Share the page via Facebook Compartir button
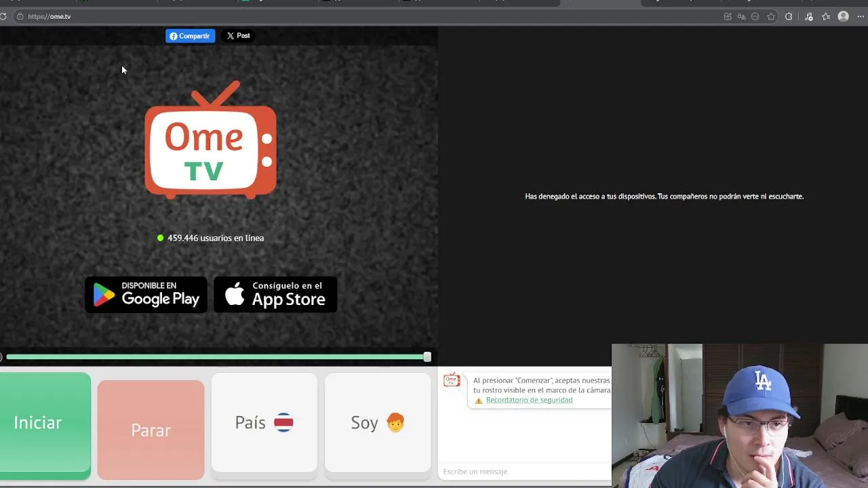The image size is (868, 488). (x=190, y=36)
